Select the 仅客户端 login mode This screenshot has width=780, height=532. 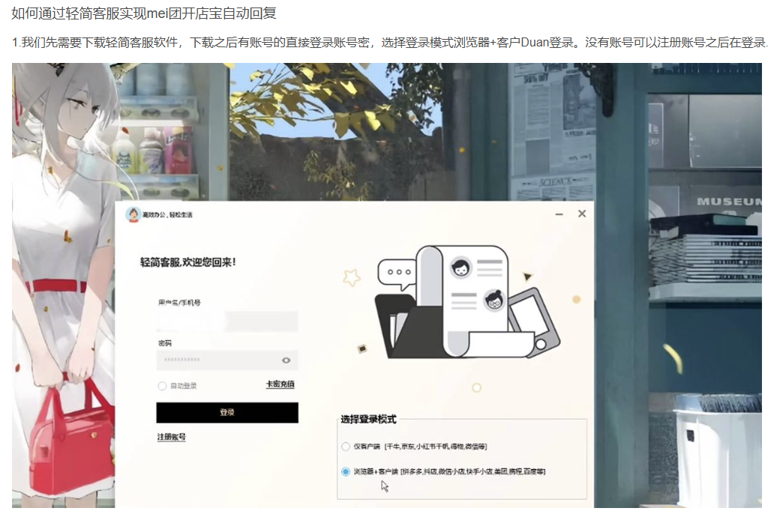point(346,447)
